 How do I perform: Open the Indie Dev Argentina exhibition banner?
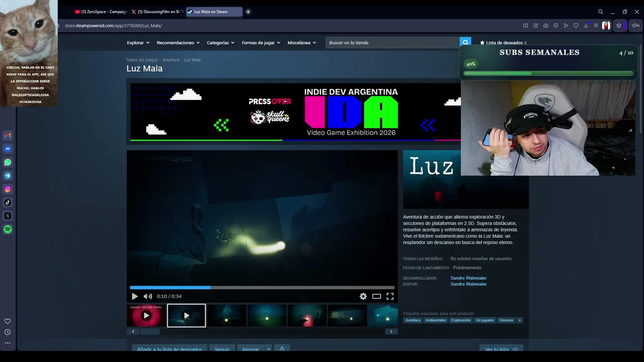click(x=295, y=112)
